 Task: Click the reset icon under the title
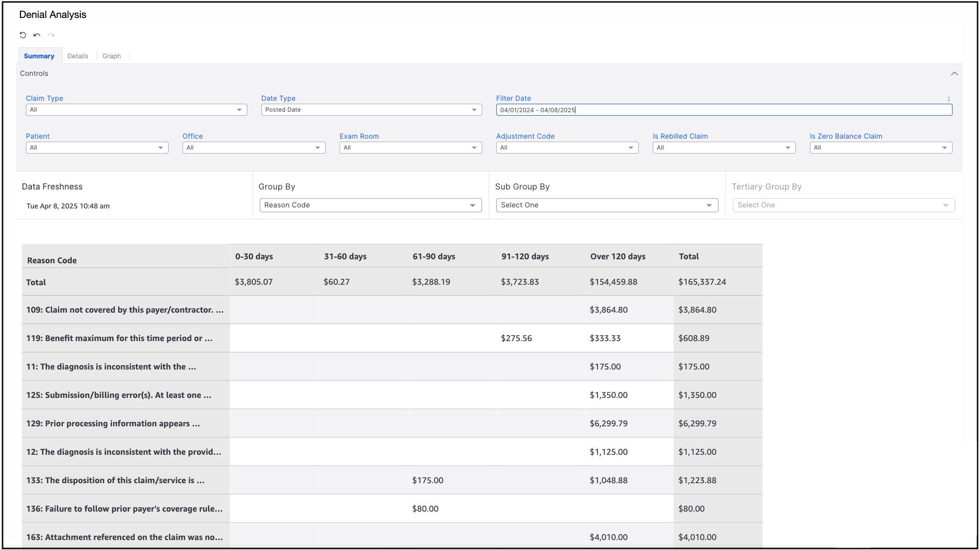click(23, 35)
